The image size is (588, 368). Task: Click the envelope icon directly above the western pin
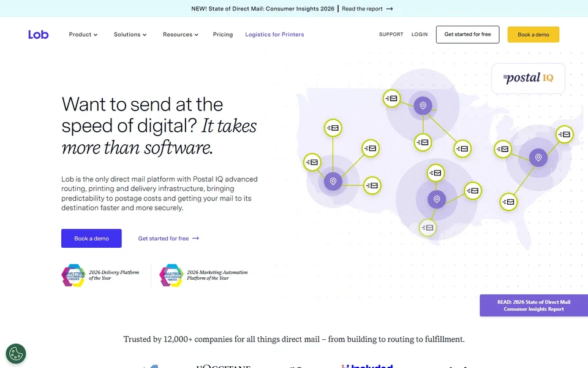click(x=333, y=128)
